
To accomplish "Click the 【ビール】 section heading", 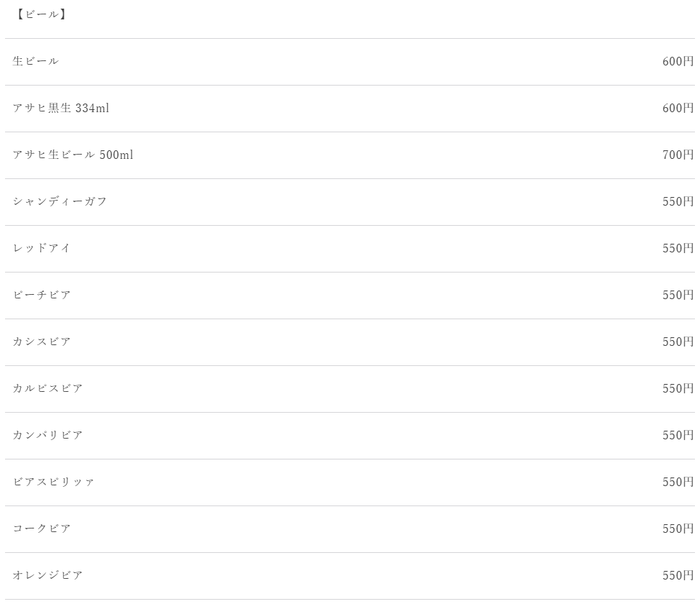I will click(40, 14).
